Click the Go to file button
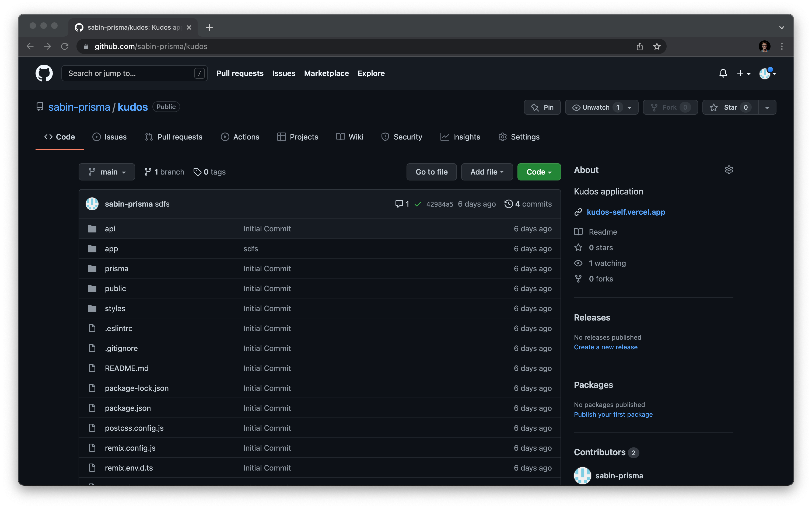The image size is (812, 508). tap(431, 172)
